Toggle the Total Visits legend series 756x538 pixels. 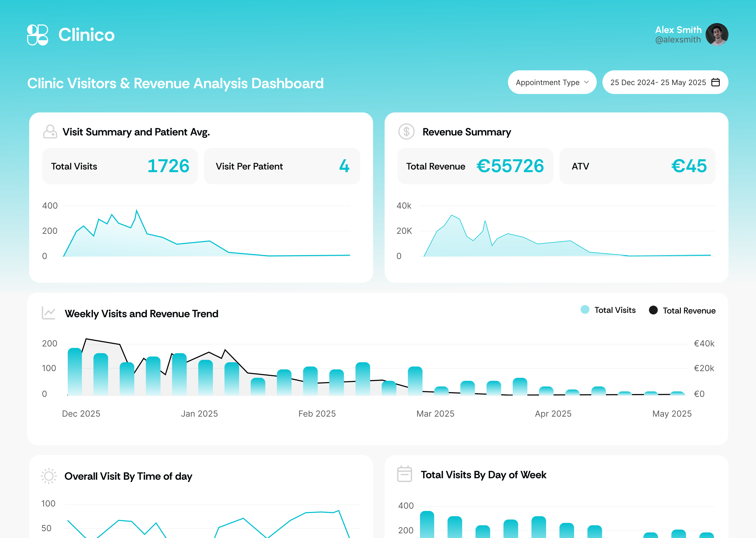(615, 310)
